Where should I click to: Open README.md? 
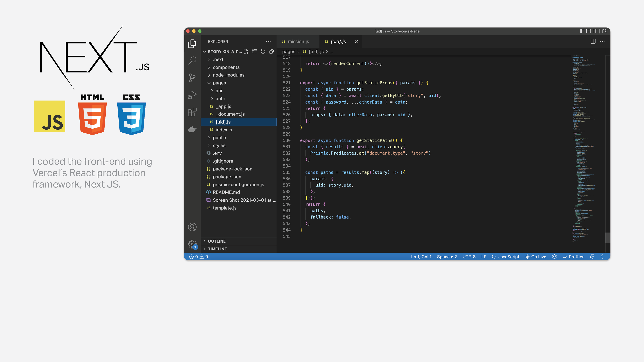tap(239, 192)
